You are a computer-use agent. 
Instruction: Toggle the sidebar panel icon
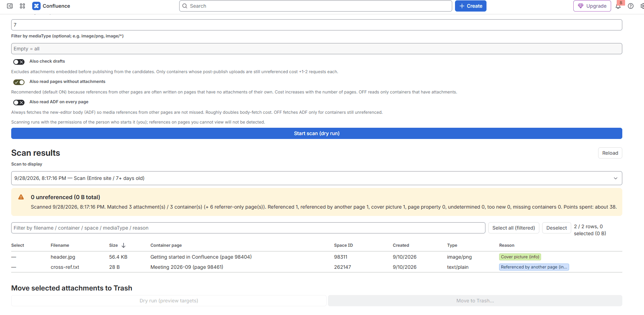[x=10, y=6]
